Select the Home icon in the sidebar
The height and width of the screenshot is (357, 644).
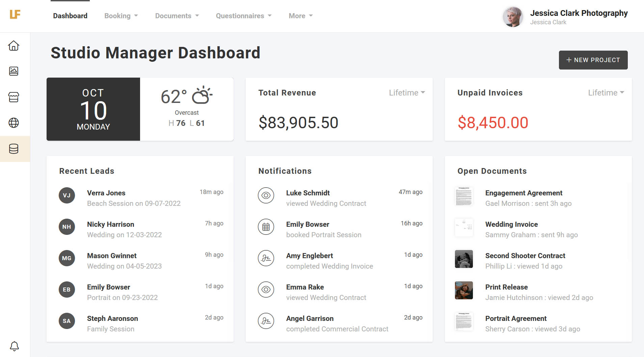pyautogui.click(x=14, y=46)
